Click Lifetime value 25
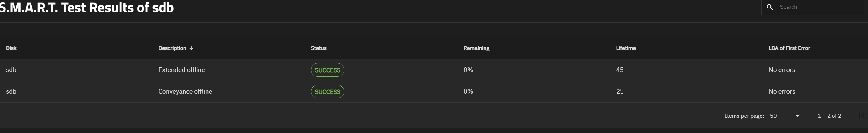This screenshot has width=868, height=133. (620, 91)
